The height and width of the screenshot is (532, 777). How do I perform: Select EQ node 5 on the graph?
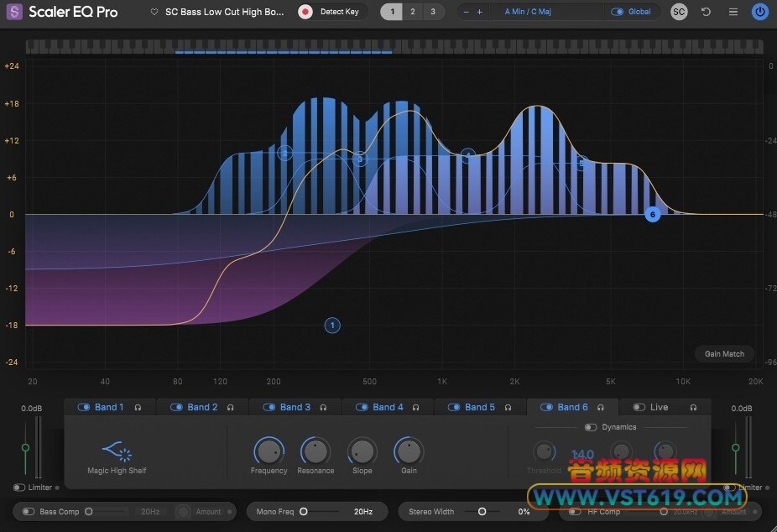pyautogui.click(x=581, y=163)
